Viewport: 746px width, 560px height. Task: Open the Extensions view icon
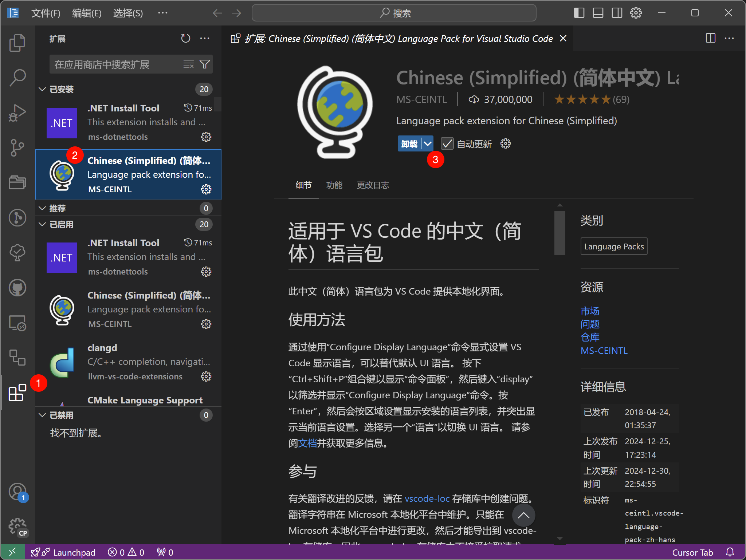pos(17,393)
